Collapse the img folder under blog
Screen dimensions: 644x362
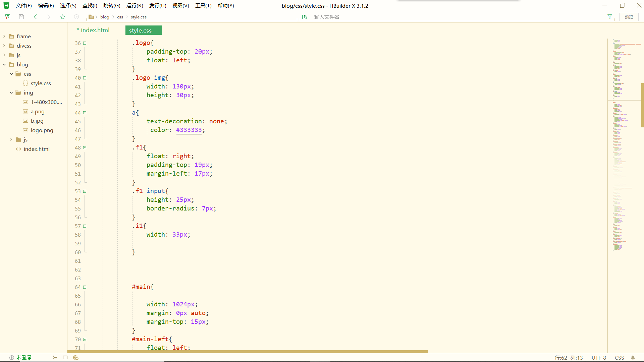tap(11, 93)
